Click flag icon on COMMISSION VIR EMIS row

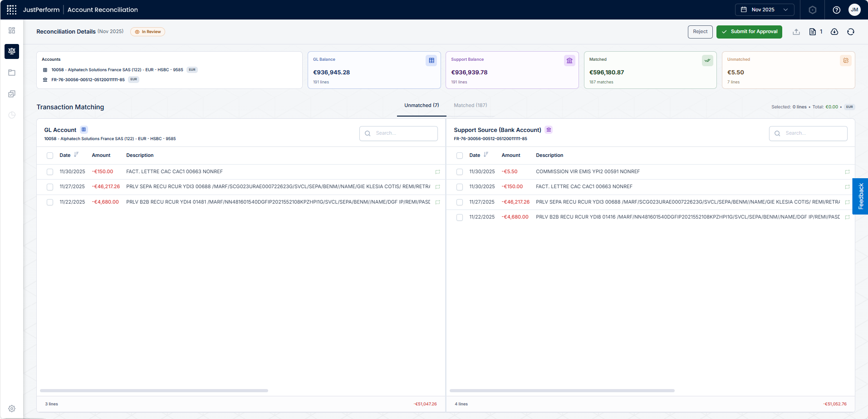pyautogui.click(x=847, y=172)
